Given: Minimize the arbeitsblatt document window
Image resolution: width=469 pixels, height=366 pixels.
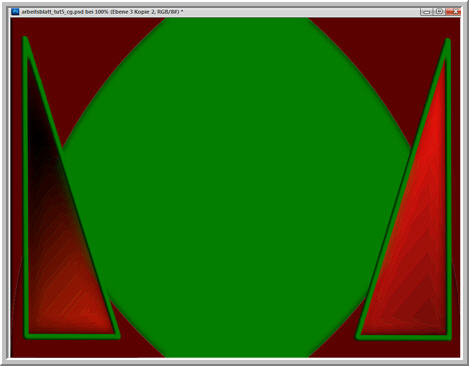Looking at the screenshot, I should tap(426, 12).
